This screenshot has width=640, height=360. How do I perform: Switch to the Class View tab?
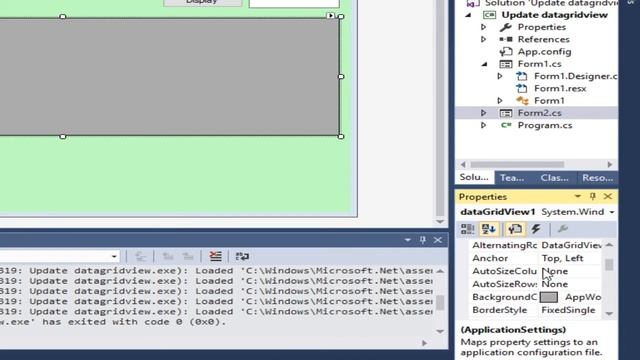(554, 178)
